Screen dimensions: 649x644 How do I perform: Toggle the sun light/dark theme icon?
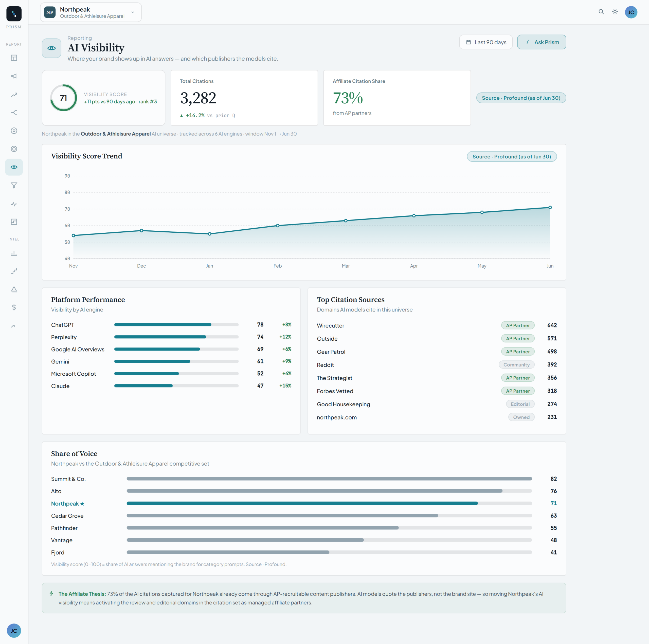coord(615,12)
